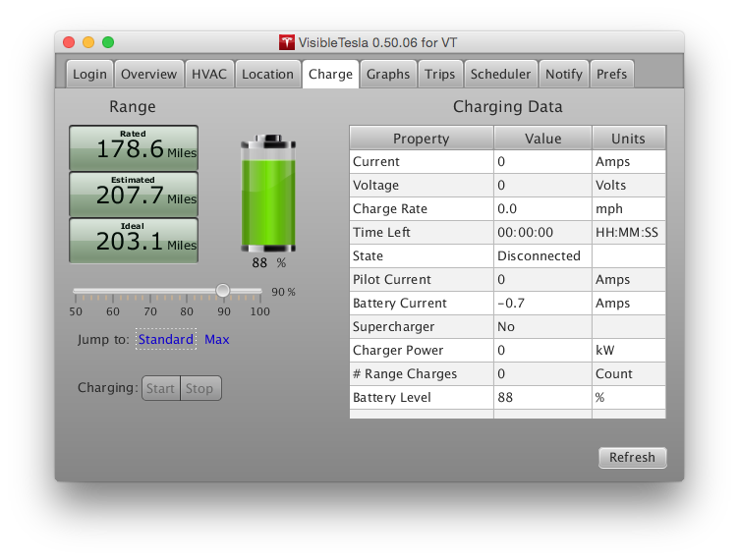Screen dimensions: 739x560
Task: Select the Battery Level row
Action: pyautogui.click(x=508, y=397)
